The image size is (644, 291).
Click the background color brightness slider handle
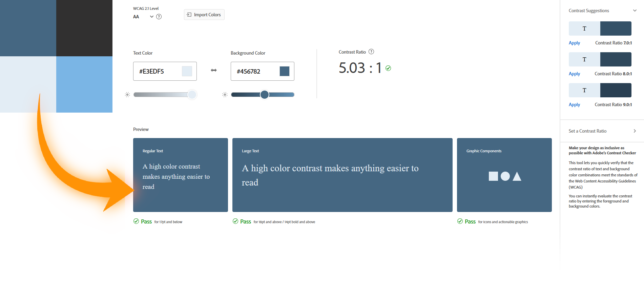point(265,95)
